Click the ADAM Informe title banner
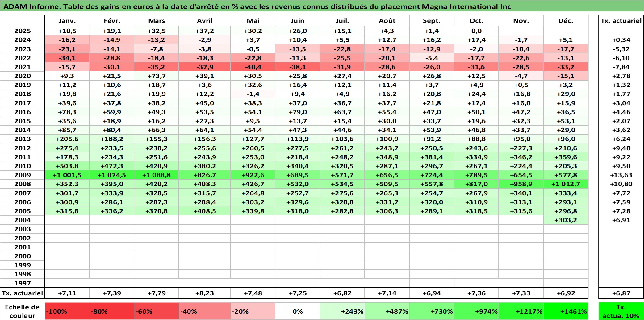This screenshot has height=320, width=644. click(322, 6)
